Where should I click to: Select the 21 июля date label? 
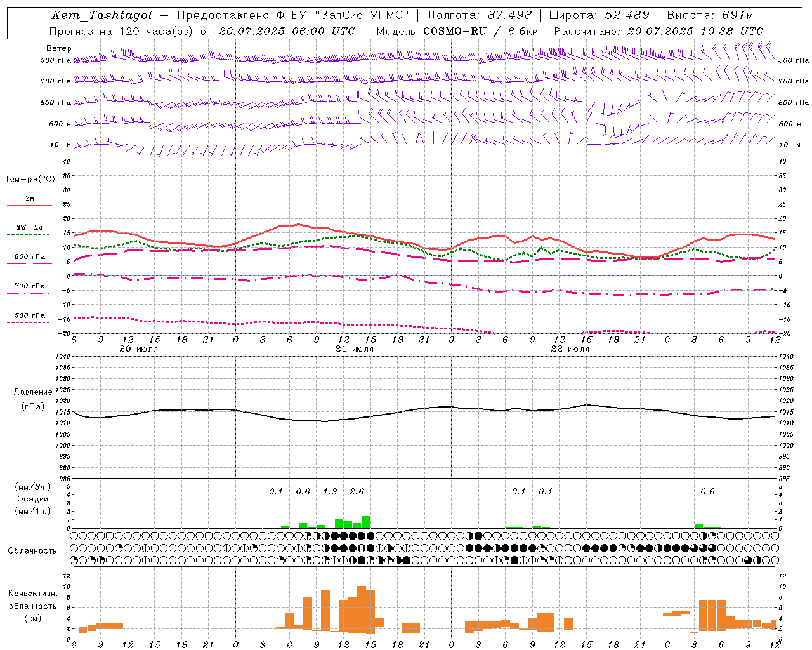[x=355, y=349]
